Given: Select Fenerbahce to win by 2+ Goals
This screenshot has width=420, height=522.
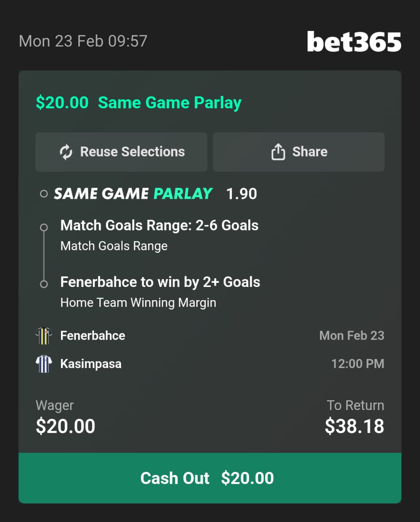Looking at the screenshot, I should point(160,282).
